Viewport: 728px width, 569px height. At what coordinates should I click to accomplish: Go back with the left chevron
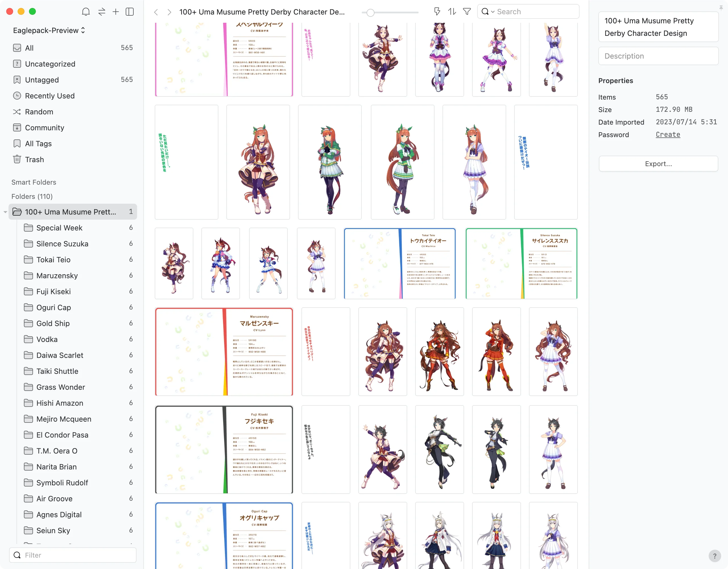click(x=156, y=12)
